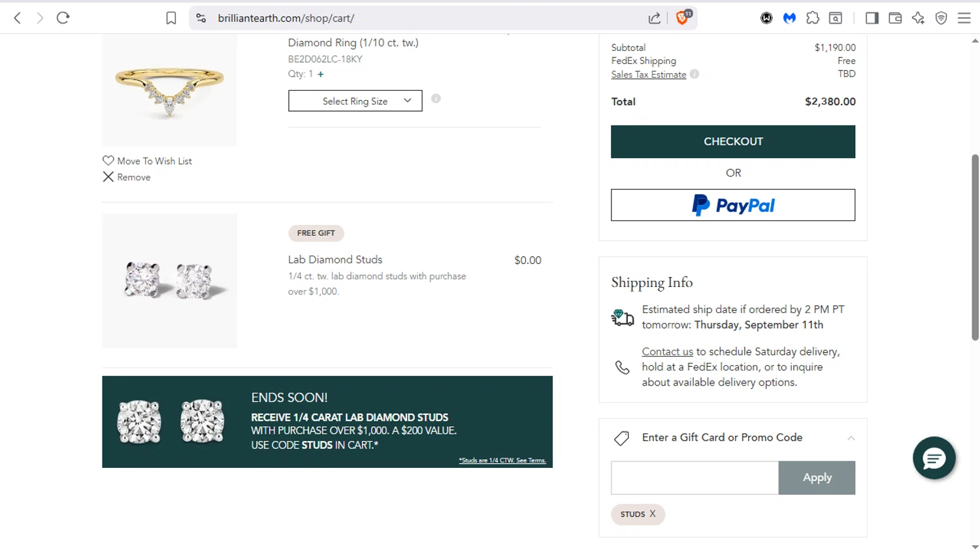Click the share page icon
Image resolution: width=980 pixels, height=549 pixels.
654,18
